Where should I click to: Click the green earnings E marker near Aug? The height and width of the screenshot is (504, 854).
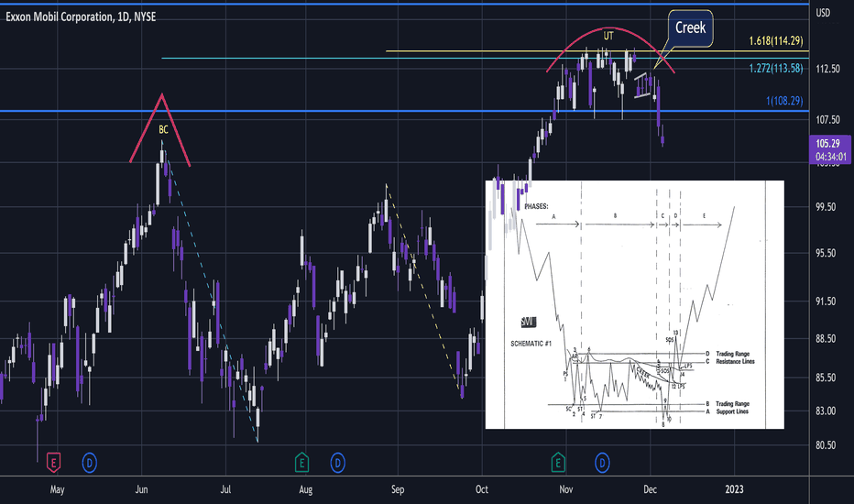pos(301,463)
